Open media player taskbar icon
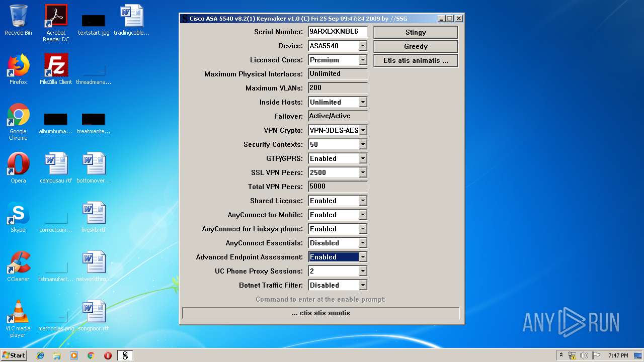The image size is (644, 362). pos(74,355)
